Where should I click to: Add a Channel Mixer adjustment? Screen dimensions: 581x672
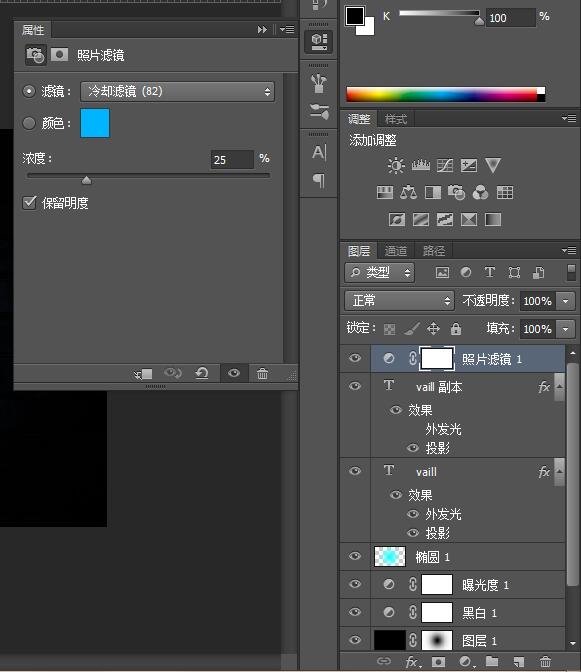[x=480, y=192]
